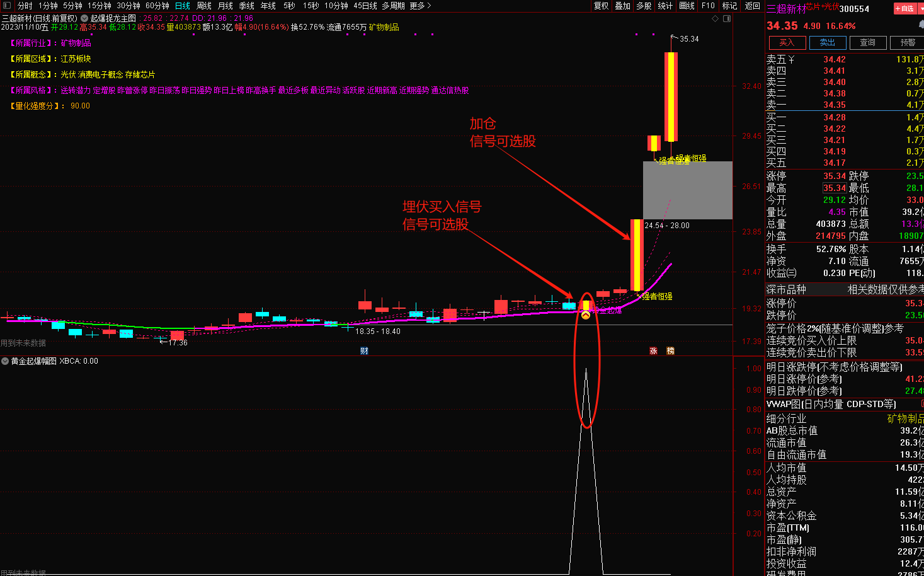924x576 pixels.
Task: Click the 买一 price 34.28
Action: point(835,118)
